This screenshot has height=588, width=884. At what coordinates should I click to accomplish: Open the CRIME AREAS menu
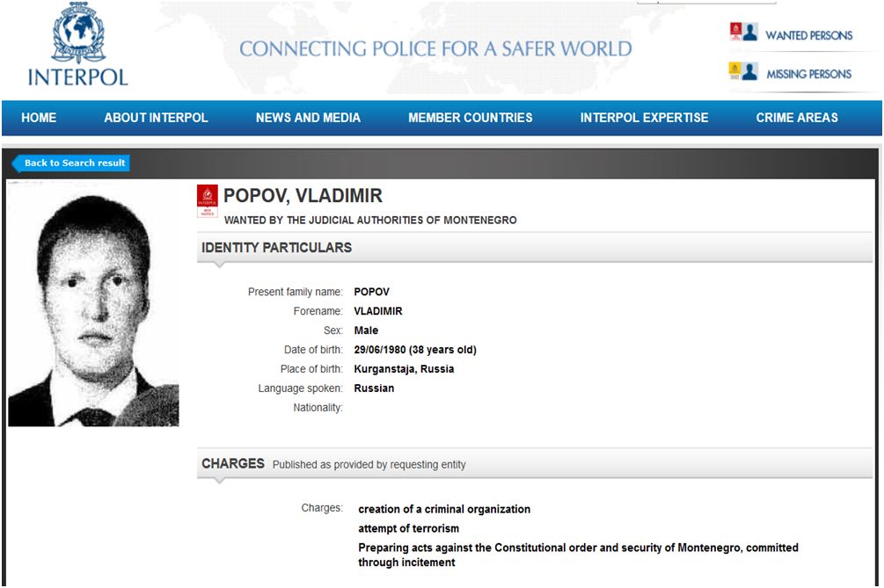pos(797,118)
